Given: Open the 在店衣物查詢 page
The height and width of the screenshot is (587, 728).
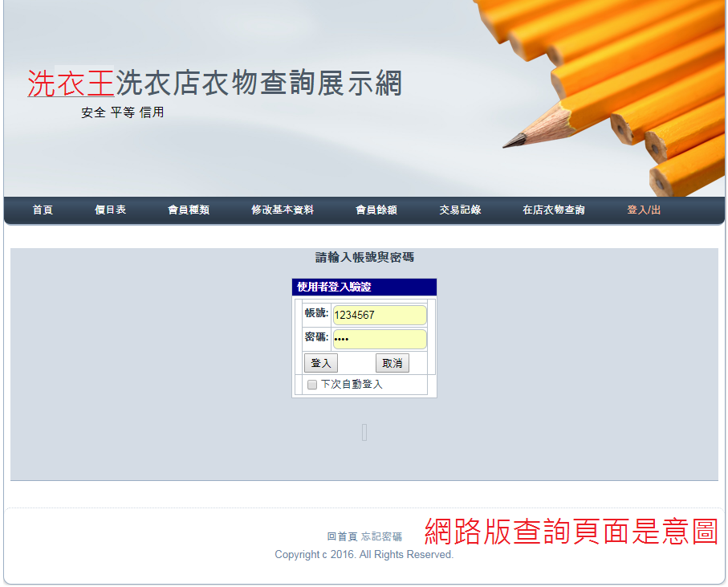Looking at the screenshot, I should click(554, 210).
